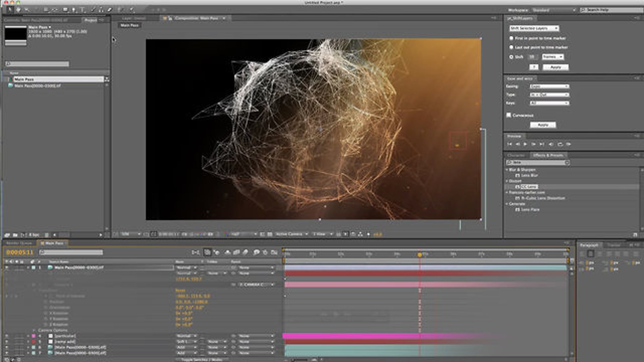Toggle visibility of layer 7 Main Pass

pyautogui.click(x=7, y=353)
